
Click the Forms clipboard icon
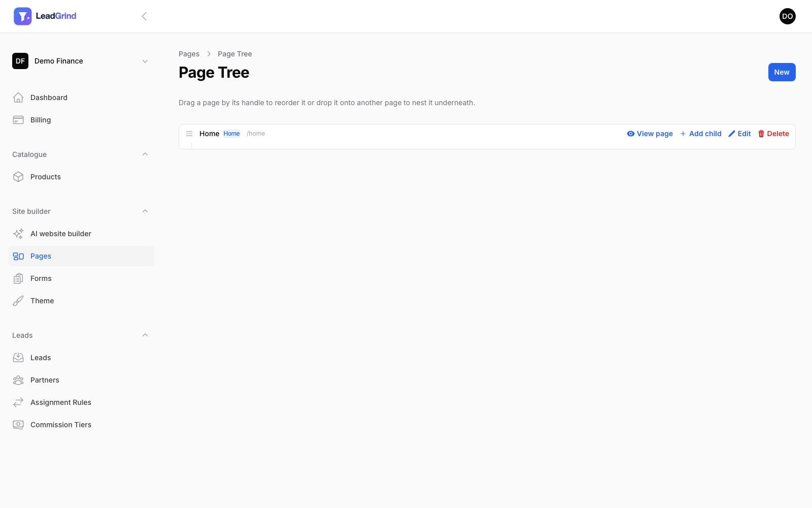(18, 278)
